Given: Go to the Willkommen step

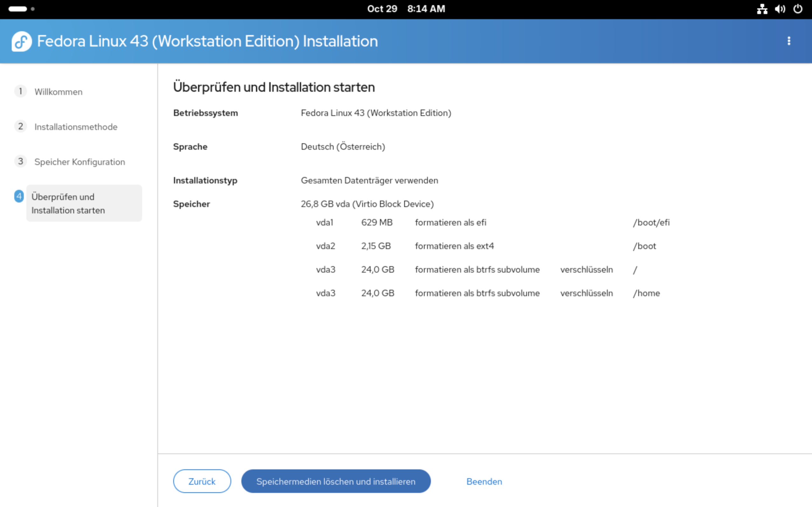Looking at the screenshot, I should (58, 92).
